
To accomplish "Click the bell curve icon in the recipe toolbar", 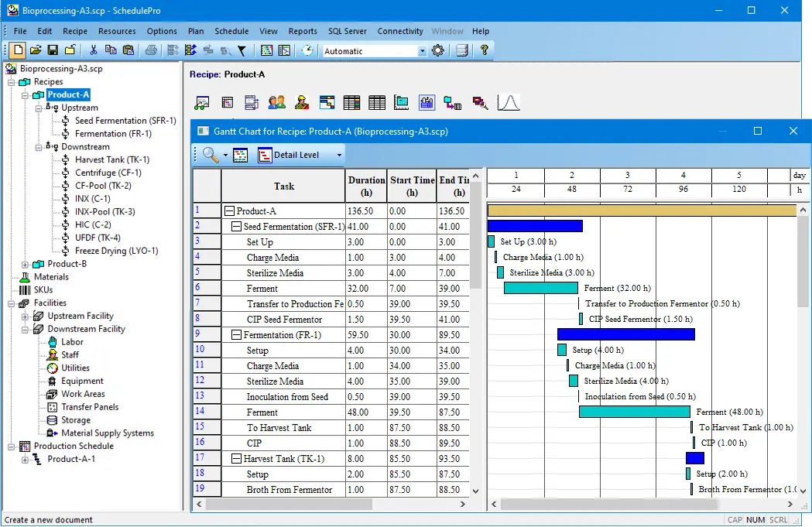I will tap(508, 102).
